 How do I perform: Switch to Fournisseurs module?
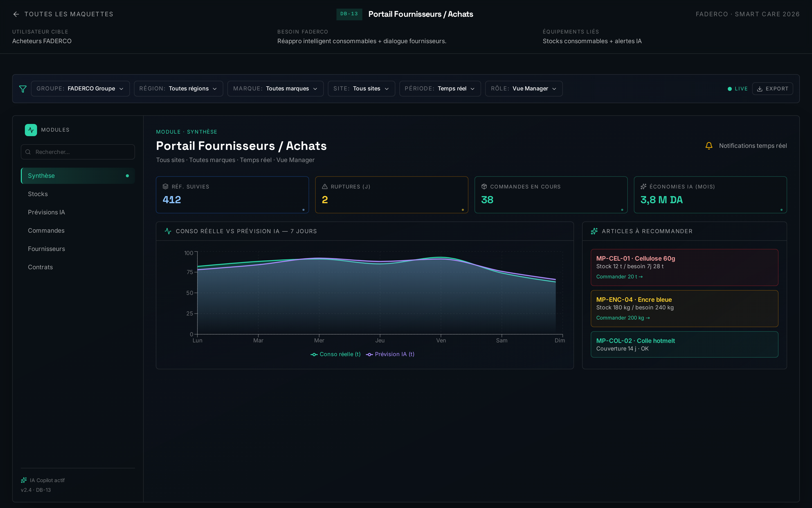(x=78, y=249)
